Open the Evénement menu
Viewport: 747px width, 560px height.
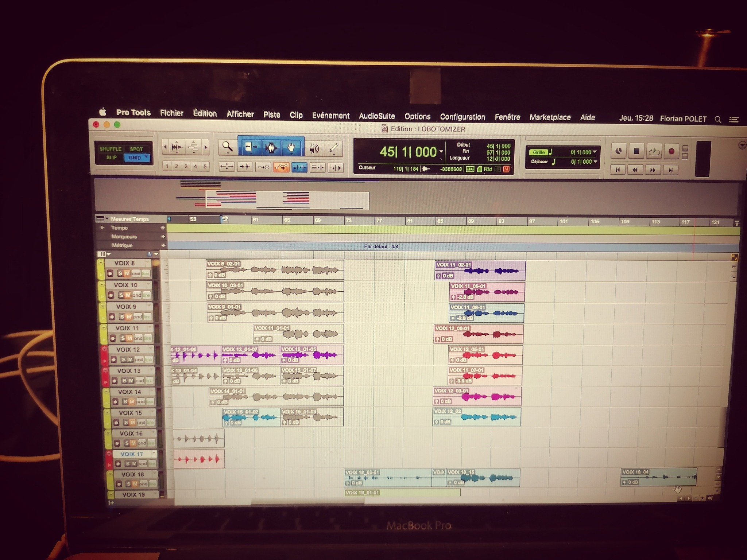[x=331, y=116]
